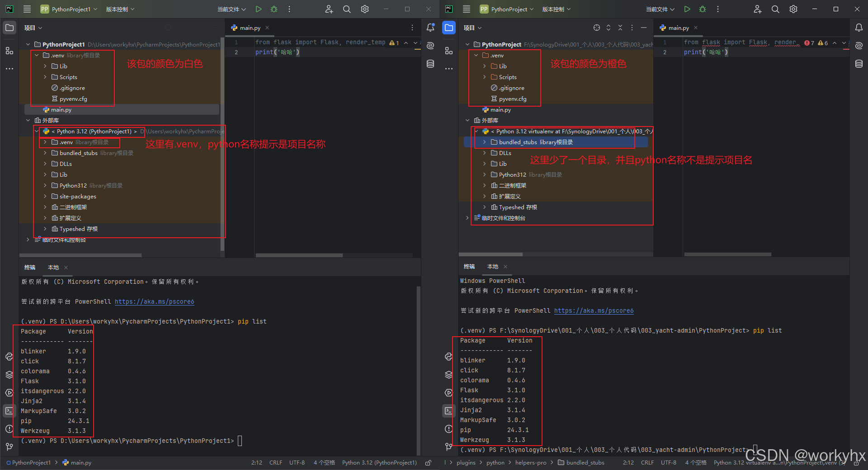
Task: Expand 临时文件和控制台 node in right project tree
Action: [467, 218]
